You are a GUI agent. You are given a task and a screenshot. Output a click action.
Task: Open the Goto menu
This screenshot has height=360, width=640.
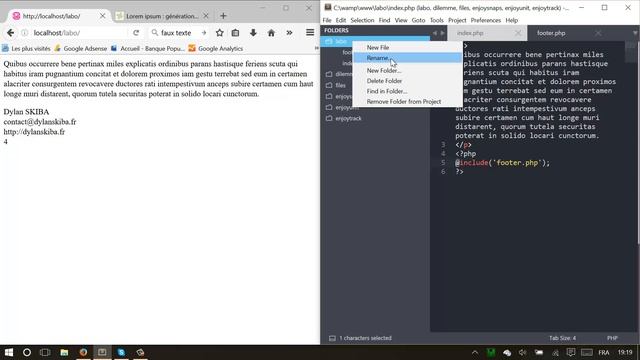[x=418, y=20]
